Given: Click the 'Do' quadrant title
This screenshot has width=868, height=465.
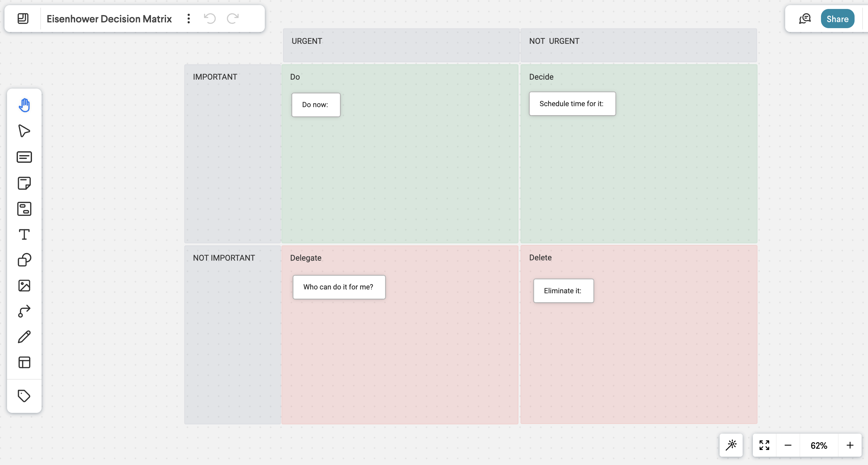Looking at the screenshot, I should (295, 77).
